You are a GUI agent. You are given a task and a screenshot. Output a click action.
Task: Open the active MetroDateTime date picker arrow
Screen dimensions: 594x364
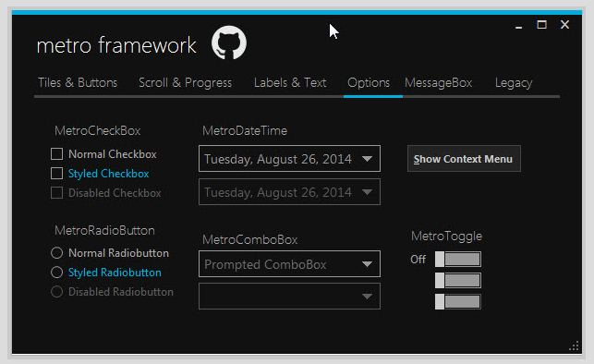tap(367, 159)
